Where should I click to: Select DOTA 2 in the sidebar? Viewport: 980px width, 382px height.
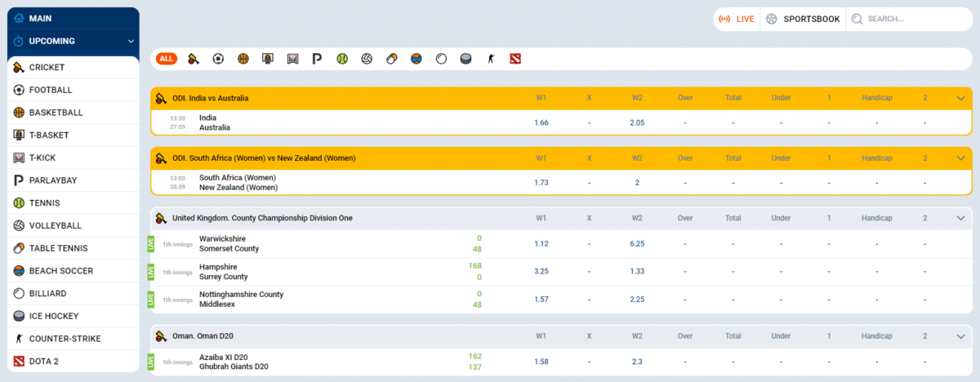coord(73,361)
